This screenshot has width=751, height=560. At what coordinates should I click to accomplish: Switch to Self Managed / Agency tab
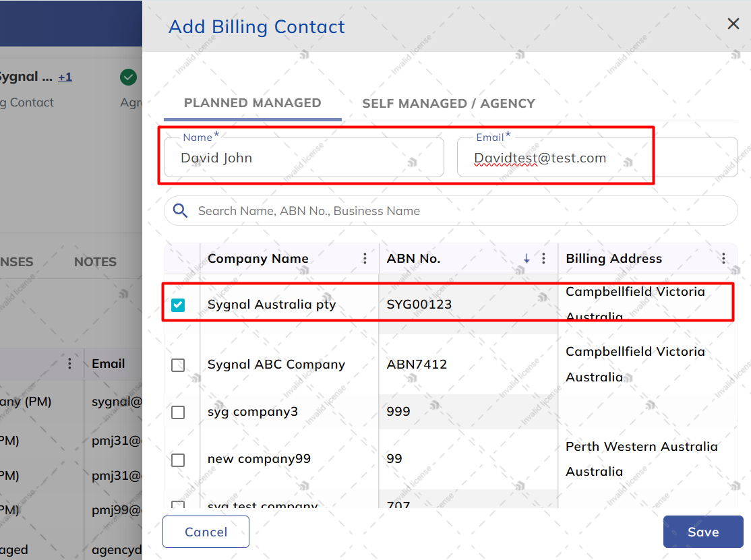click(448, 103)
